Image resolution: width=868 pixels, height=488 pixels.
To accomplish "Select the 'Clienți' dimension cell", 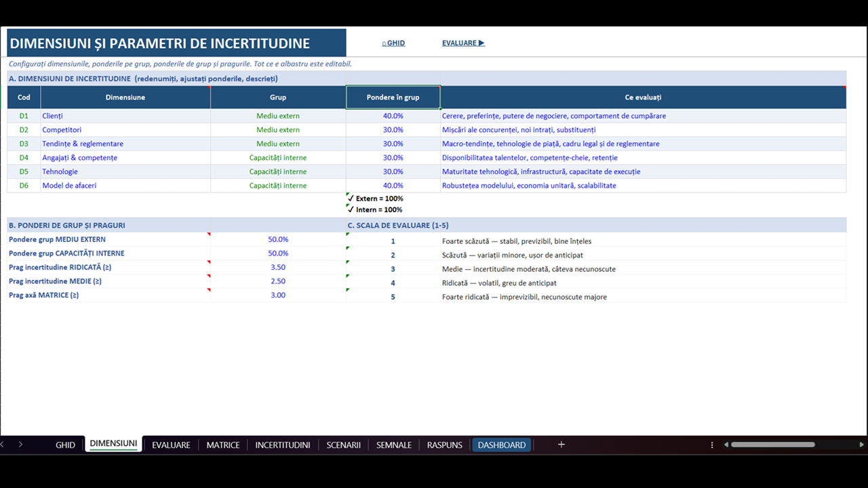I will [125, 116].
